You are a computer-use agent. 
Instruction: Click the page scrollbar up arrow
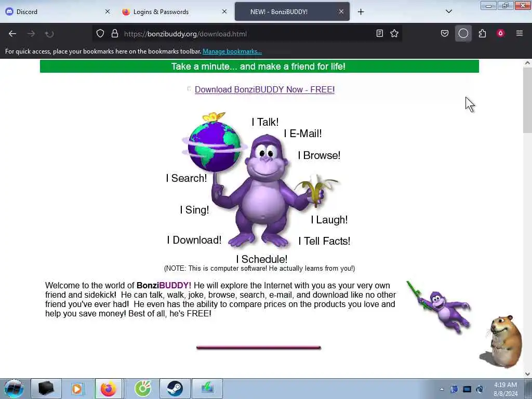pyautogui.click(x=527, y=63)
